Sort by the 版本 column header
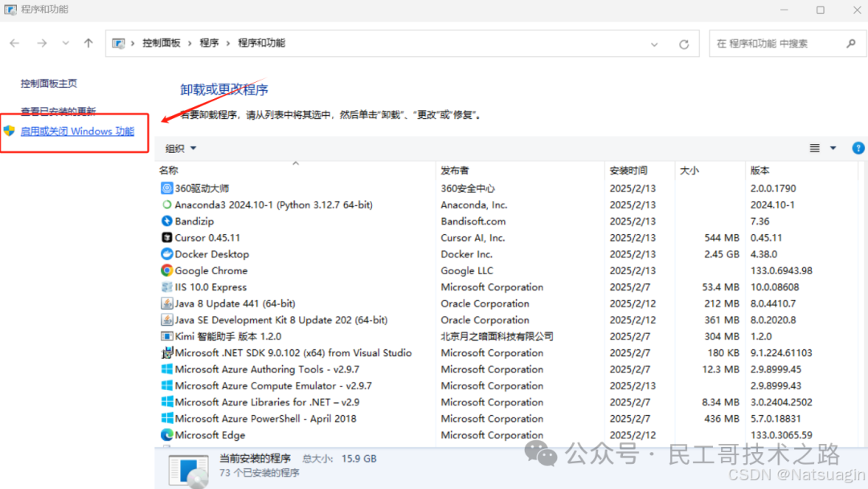Image resolution: width=868 pixels, height=489 pixels. pos(801,170)
